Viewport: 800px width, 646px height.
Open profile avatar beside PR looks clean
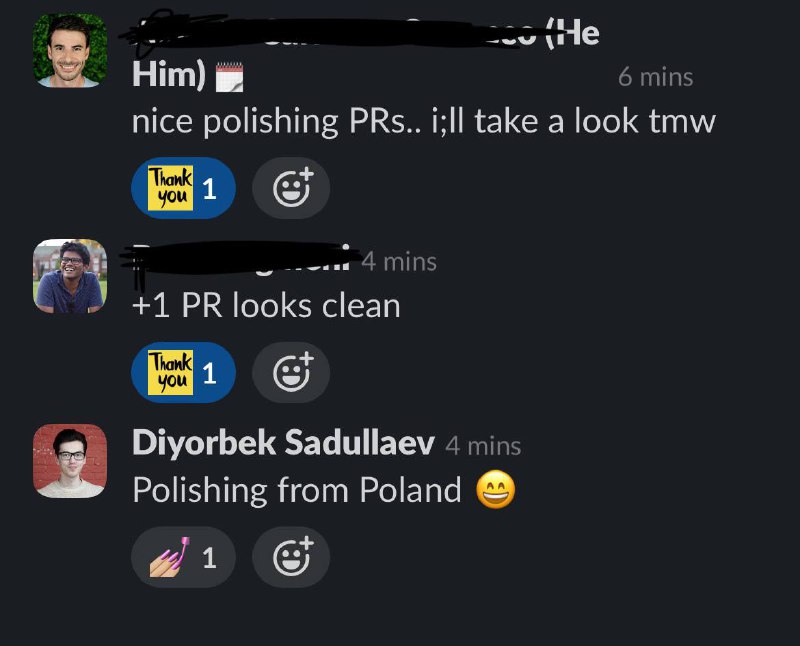tap(70, 276)
